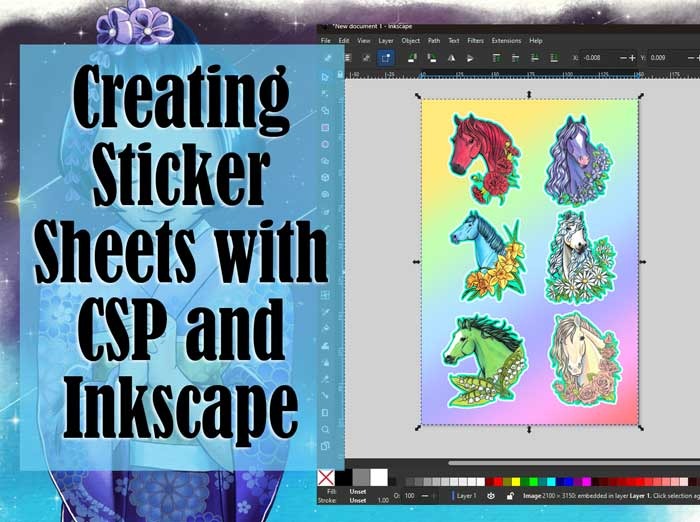Select the 3D box tool

pos(325,178)
